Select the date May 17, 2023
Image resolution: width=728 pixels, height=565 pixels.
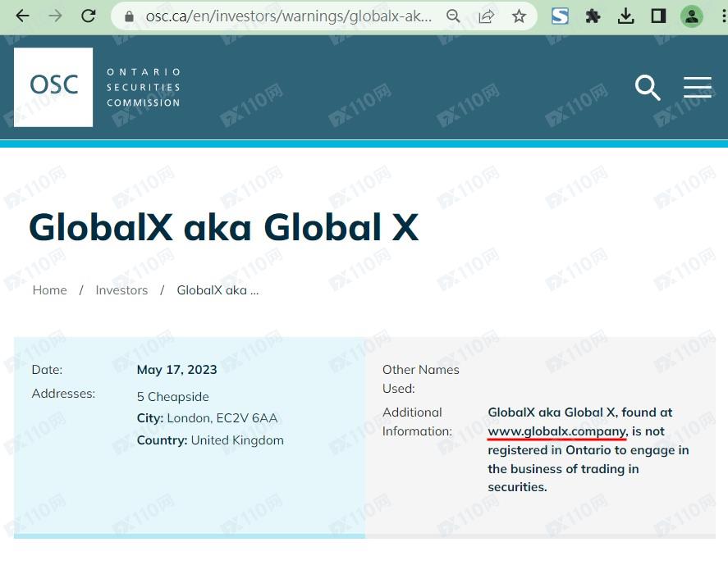(177, 370)
